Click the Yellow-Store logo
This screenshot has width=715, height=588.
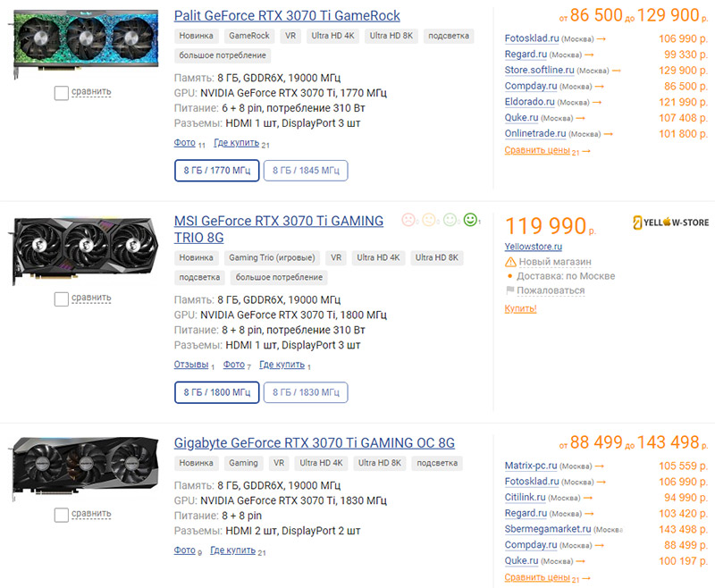click(x=670, y=223)
